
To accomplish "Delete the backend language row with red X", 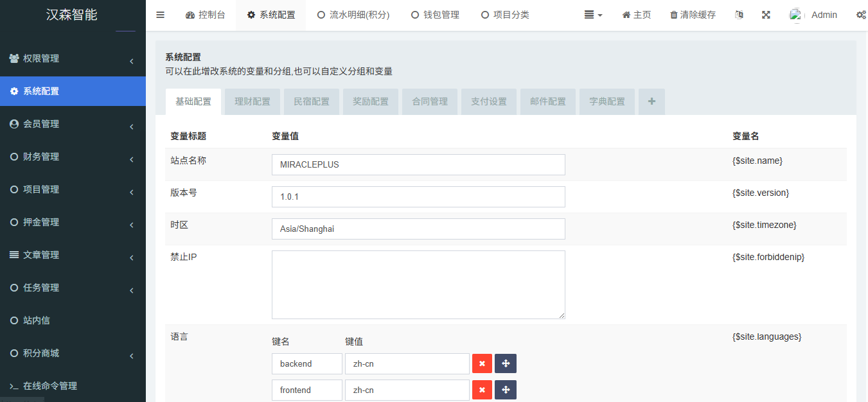I will [x=482, y=363].
